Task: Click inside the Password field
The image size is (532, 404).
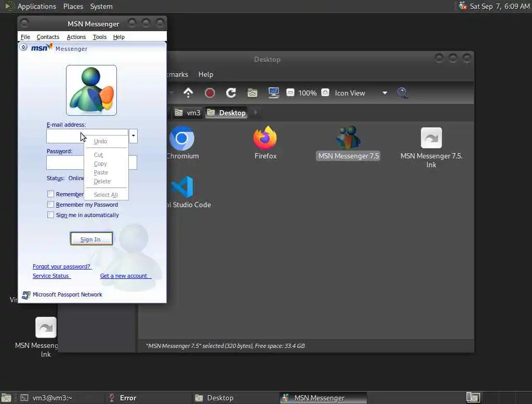Action: pyautogui.click(x=91, y=163)
